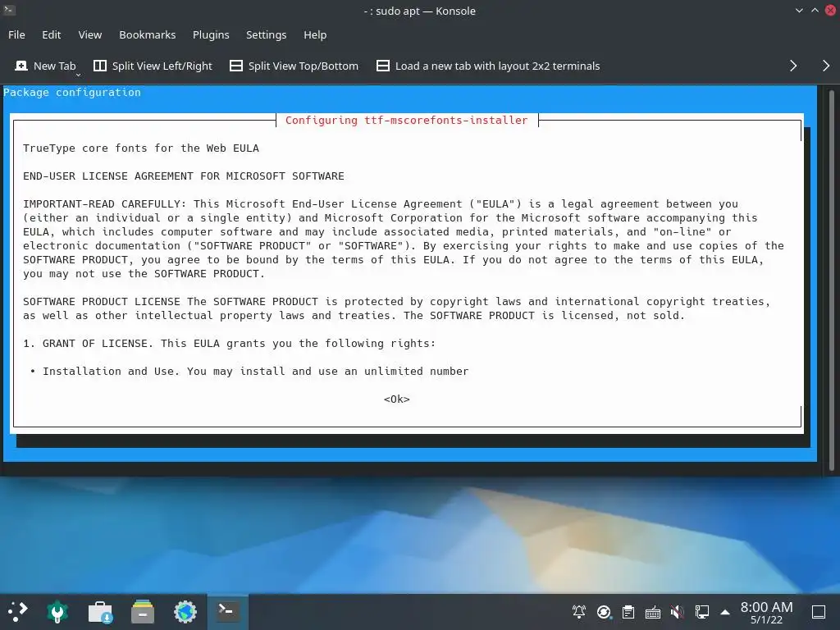
Task: Click 'TrueType core fonts for the Web EULA'
Action: click(x=141, y=148)
